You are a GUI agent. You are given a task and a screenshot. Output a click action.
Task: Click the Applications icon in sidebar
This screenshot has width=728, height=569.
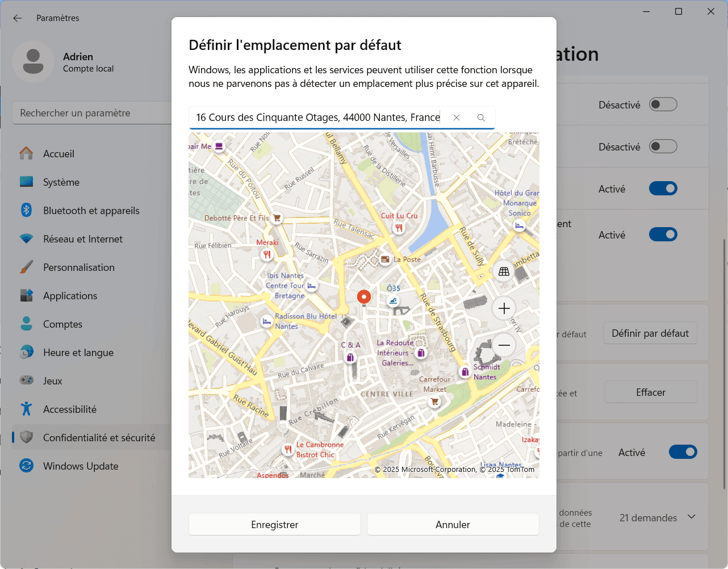click(27, 296)
